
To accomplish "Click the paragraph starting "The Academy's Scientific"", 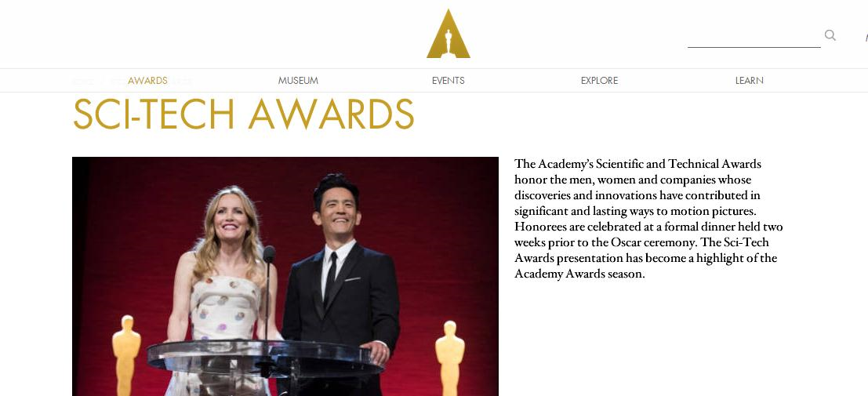I will (x=648, y=219).
